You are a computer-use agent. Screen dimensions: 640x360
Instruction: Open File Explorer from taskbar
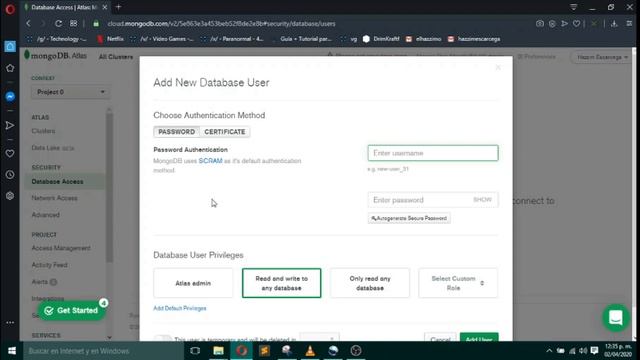coord(218,351)
